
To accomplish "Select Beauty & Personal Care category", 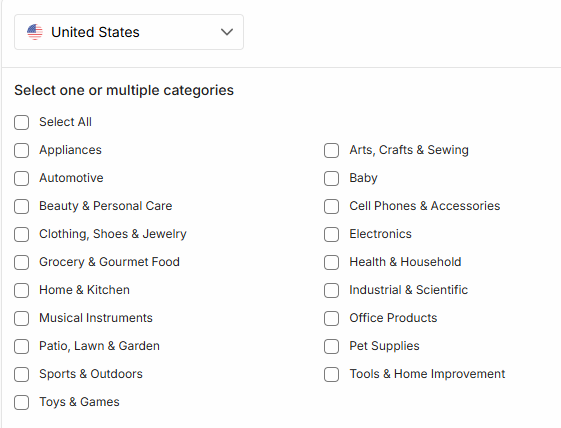I will [21, 206].
